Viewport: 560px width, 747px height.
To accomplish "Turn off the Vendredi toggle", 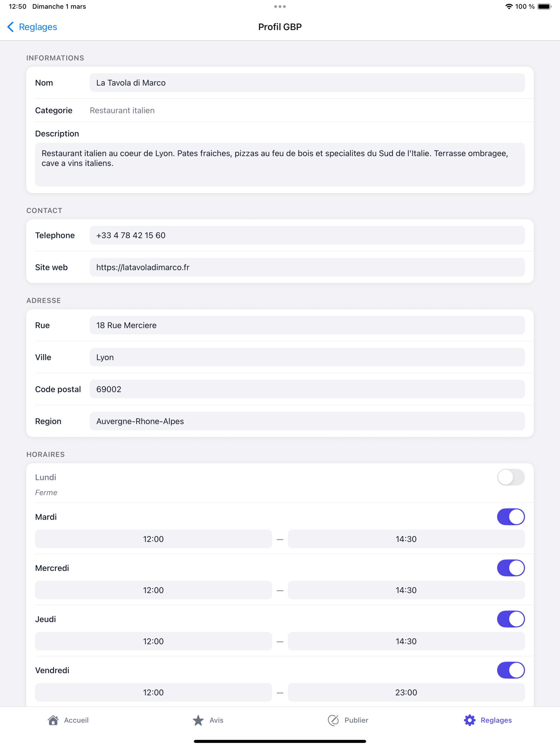I will click(511, 670).
